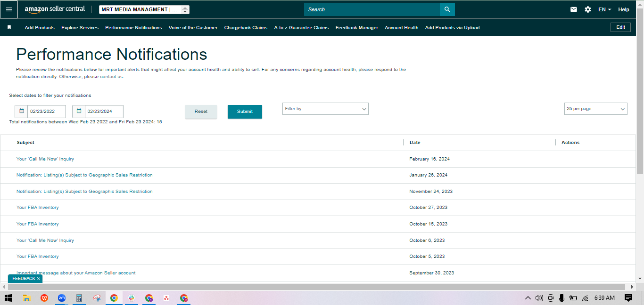
Task: Click the Edit favorites button
Action: tap(621, 27)
